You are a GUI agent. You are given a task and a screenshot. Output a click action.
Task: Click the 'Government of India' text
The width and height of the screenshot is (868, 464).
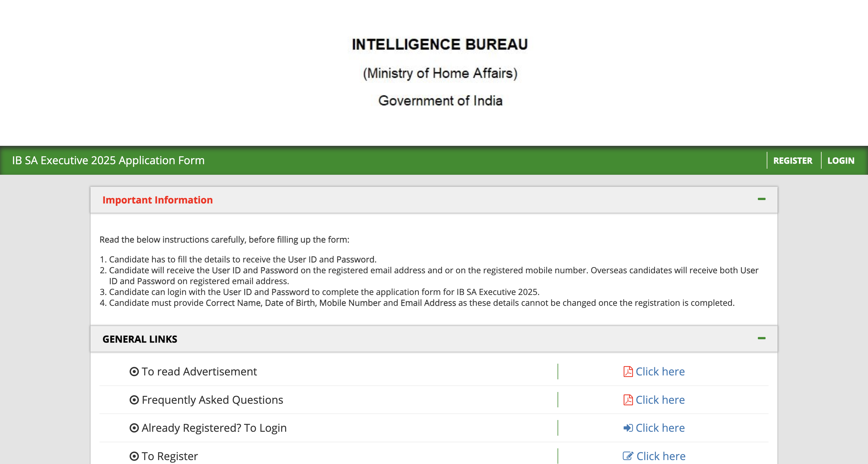pyautogui.click(x=440, y=101)
